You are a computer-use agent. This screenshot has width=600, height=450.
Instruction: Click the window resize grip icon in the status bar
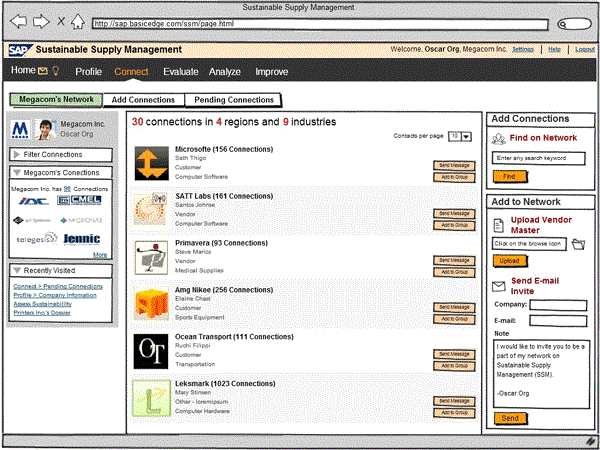tap(590, 442)
